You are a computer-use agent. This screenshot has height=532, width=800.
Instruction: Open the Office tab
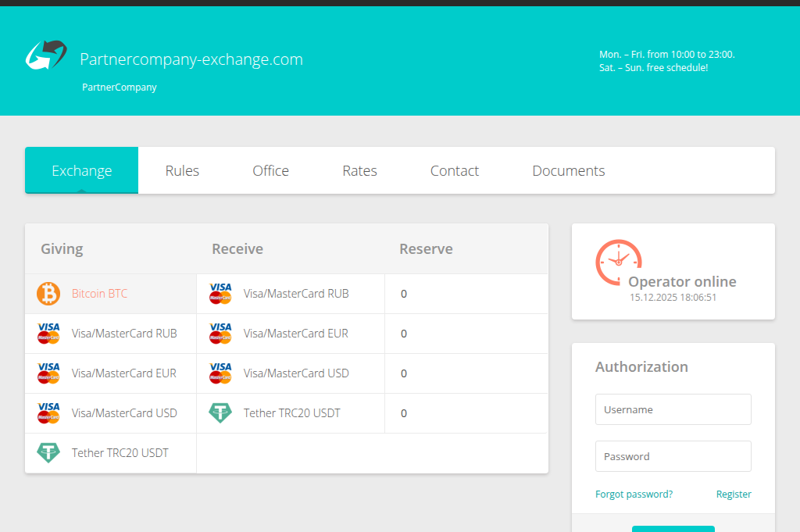(x=270, y=170)
